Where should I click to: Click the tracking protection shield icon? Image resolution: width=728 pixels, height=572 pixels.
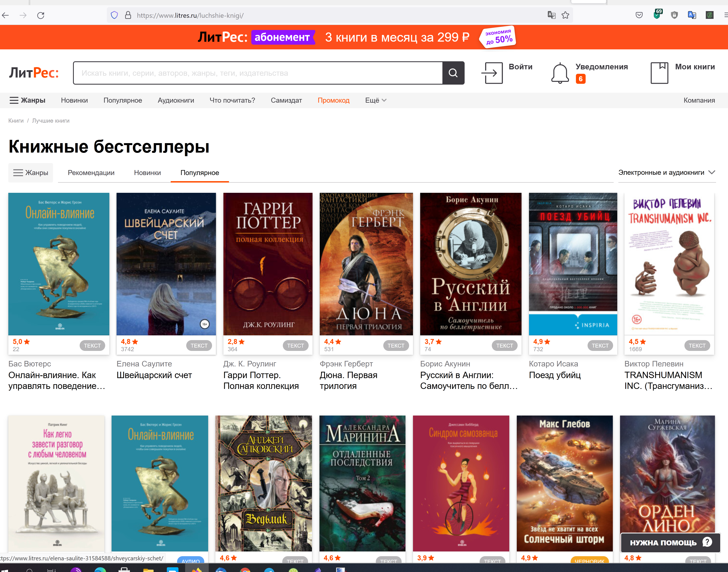114,15
